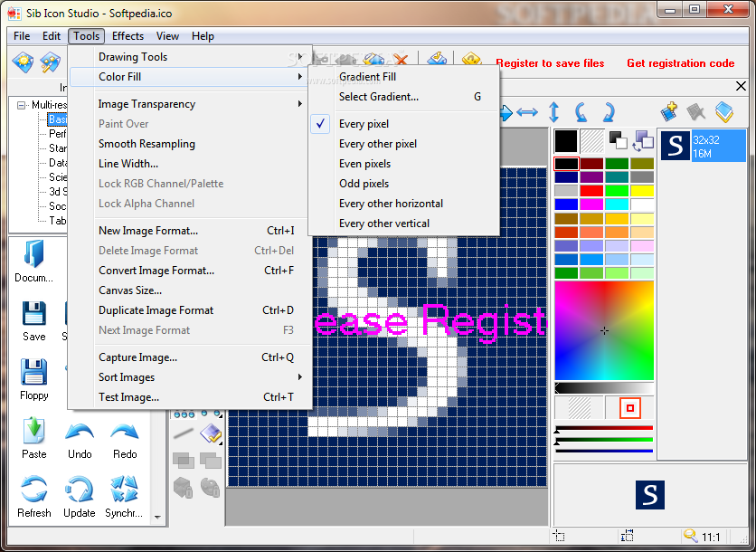Expand the Image Transparency submenu
The width and height of the screenshot is (756, 552).
pos(190,104)
